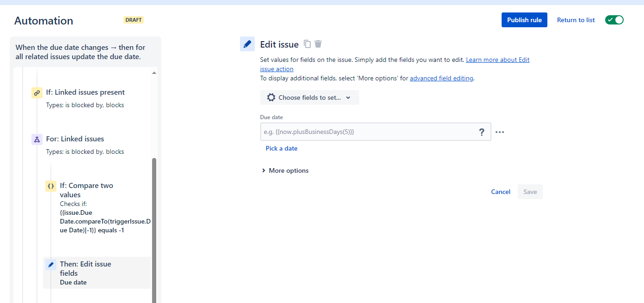Delete the Edit issue action using trash icon
Image resolution: width=644 pixels, height=303 pixels.
tap(318, 43)
